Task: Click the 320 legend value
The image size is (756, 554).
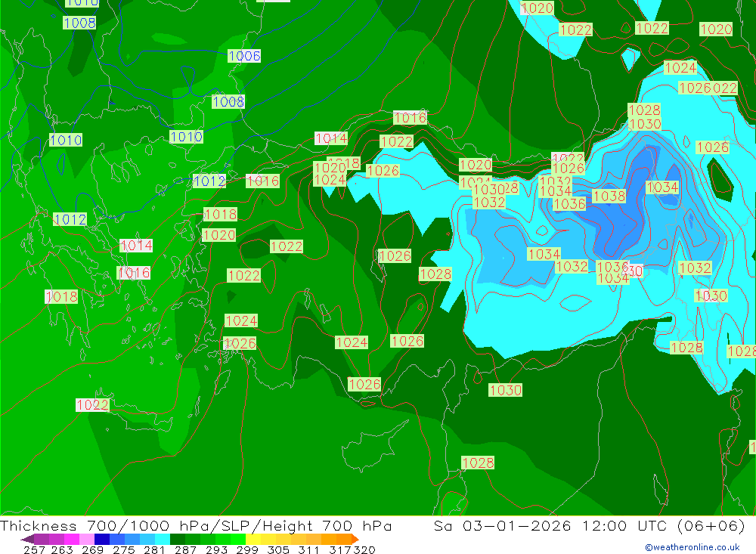Action: click(x=364, y=549)
